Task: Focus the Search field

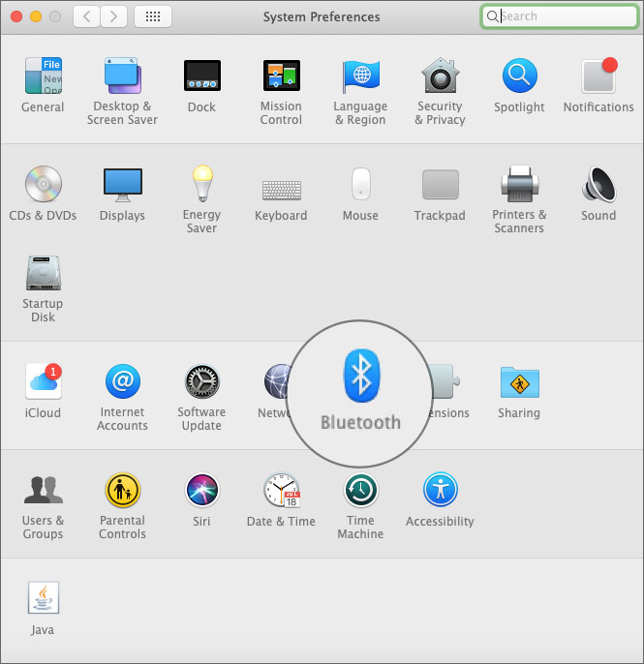Action: coord(560,16)
